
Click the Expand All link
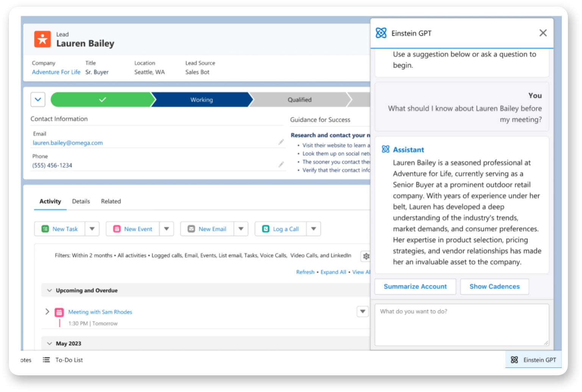click(333, 272)
